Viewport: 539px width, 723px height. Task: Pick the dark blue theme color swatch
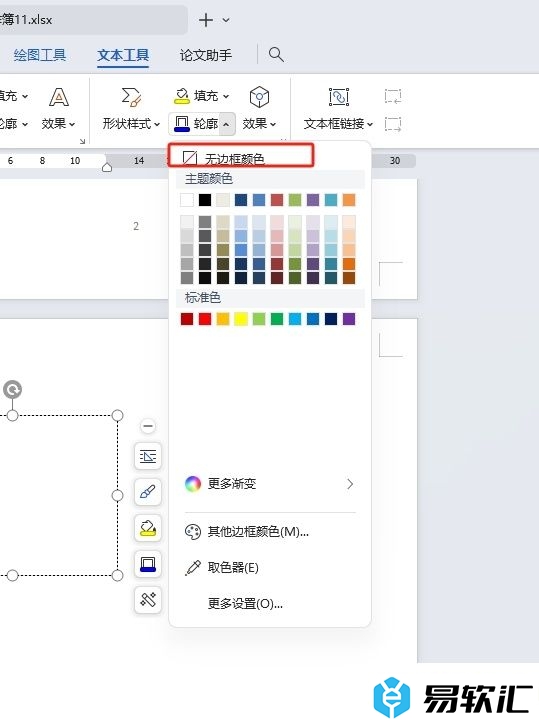tap(241, 200)
